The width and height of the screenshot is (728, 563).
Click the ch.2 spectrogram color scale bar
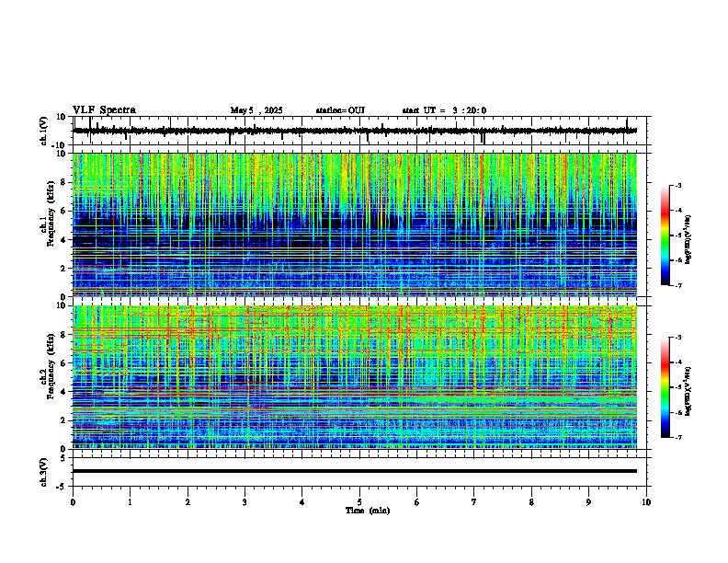point(665,387)
